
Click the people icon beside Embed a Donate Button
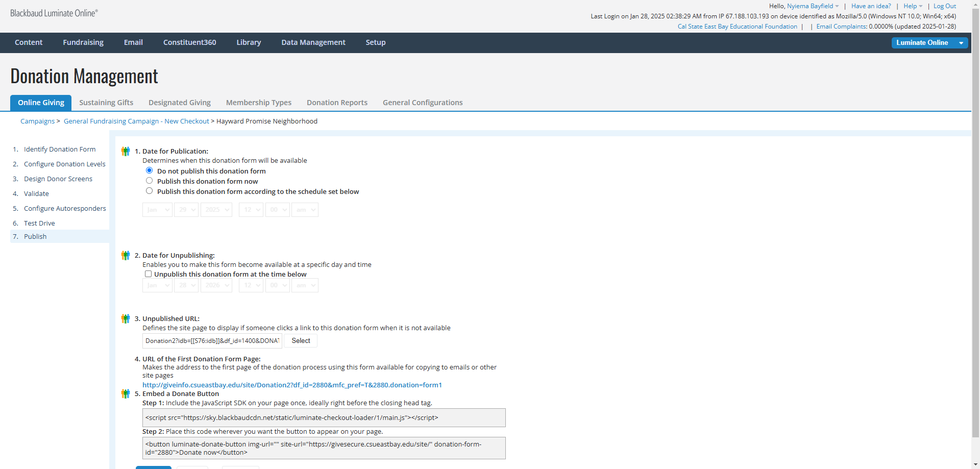(126, 394)
